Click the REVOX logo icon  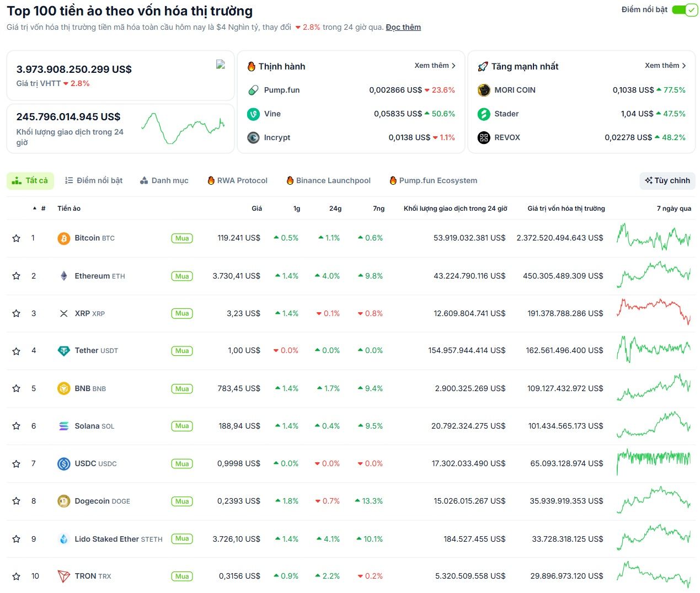pyautogui.click(x=484, y=137)
